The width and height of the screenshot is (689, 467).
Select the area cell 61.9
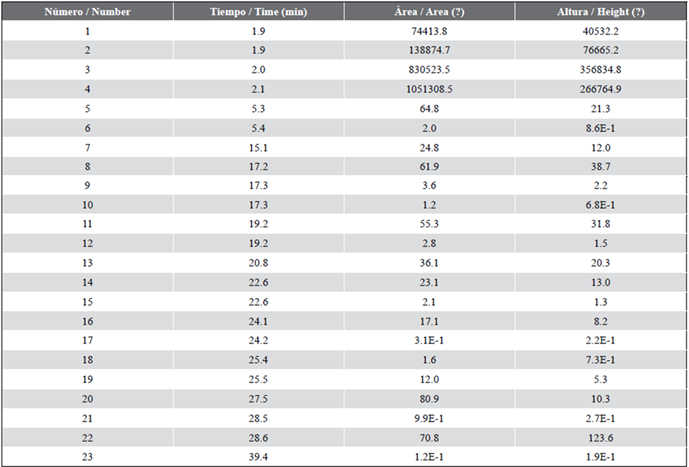429,166
